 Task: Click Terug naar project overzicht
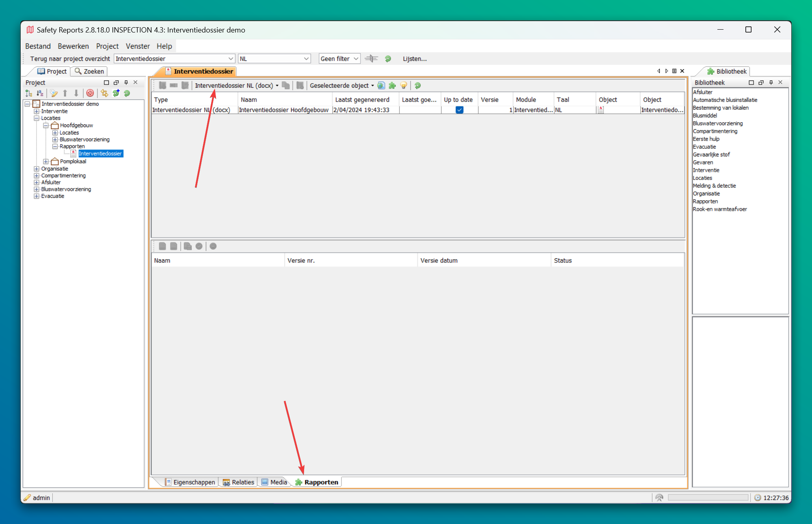point(70,59)
